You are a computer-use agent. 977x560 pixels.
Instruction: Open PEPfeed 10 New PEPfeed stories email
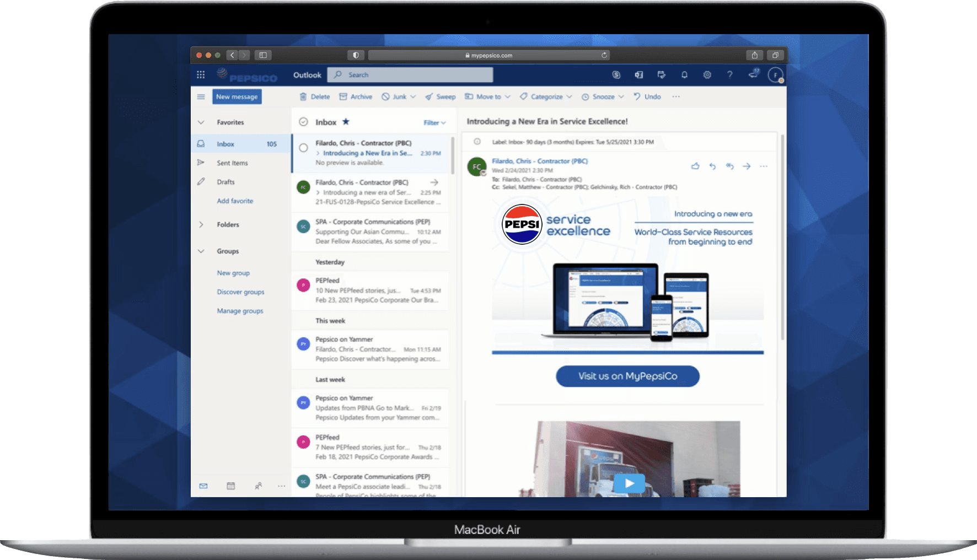(x=370, y=290)
